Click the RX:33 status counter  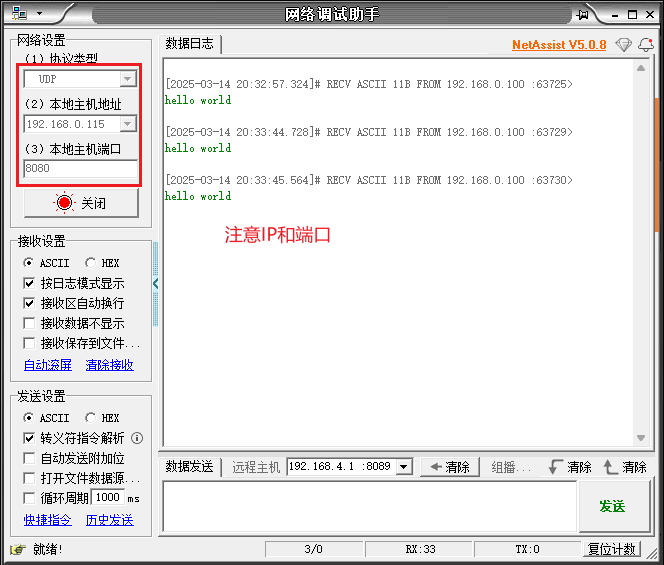click(419, 549)
